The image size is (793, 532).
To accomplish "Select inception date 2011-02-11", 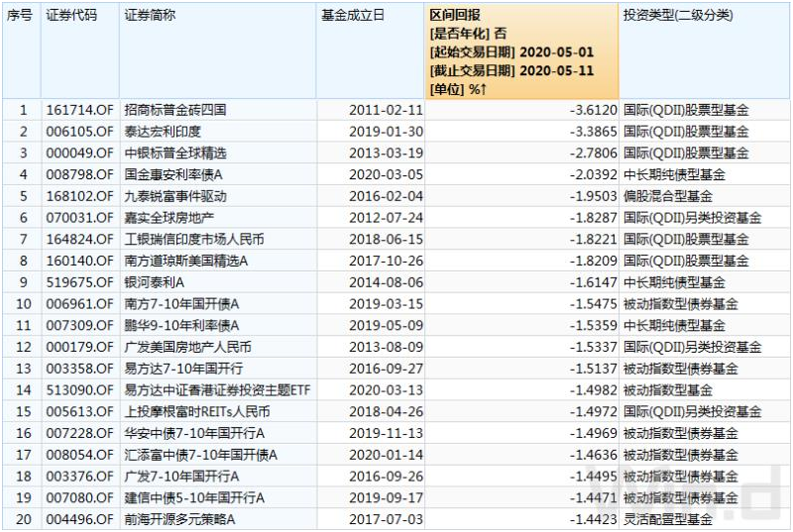I will (x=386, y=110).
